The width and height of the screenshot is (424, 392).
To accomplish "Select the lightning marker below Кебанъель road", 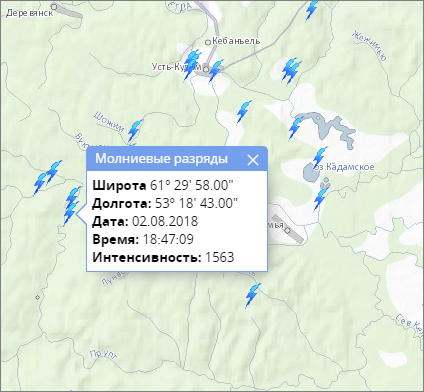I will [x=244, y=111].
